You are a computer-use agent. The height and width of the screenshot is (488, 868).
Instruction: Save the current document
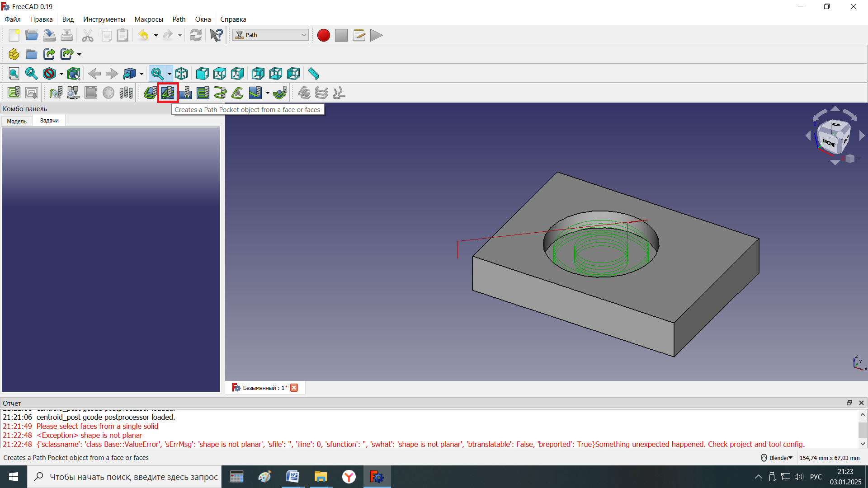click(x=49, y=35)
